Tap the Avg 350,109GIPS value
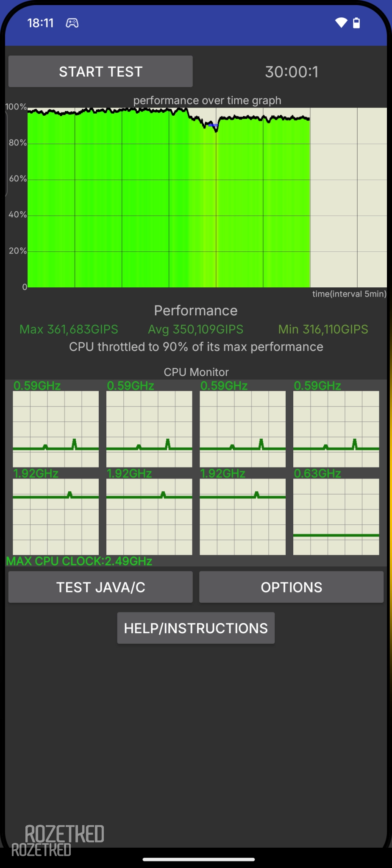This screenshot has width=392, height=868. (195, 329)
